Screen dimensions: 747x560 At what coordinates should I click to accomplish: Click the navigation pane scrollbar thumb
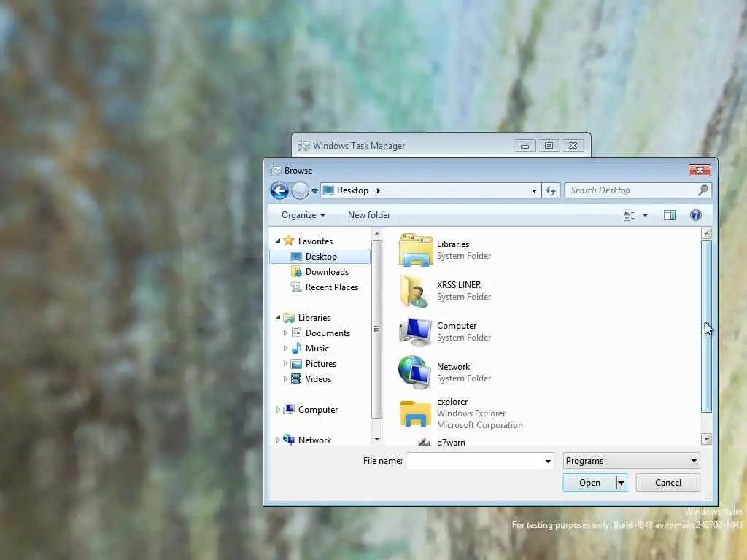[377, 329]
